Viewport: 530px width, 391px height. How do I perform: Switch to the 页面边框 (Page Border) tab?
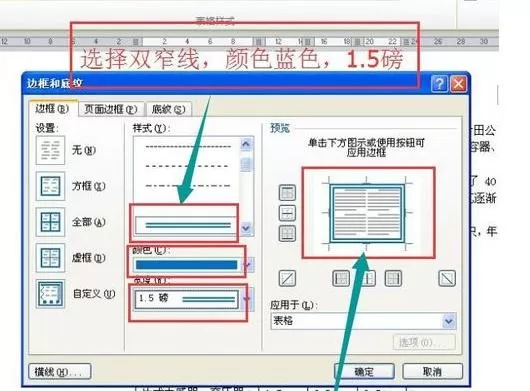point(111,109)
